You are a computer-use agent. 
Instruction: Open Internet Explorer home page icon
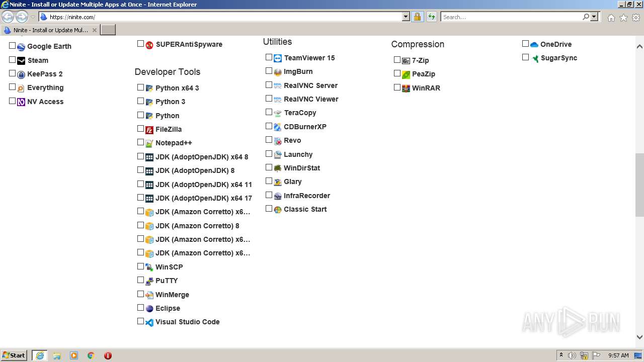[x=611, y=18]
